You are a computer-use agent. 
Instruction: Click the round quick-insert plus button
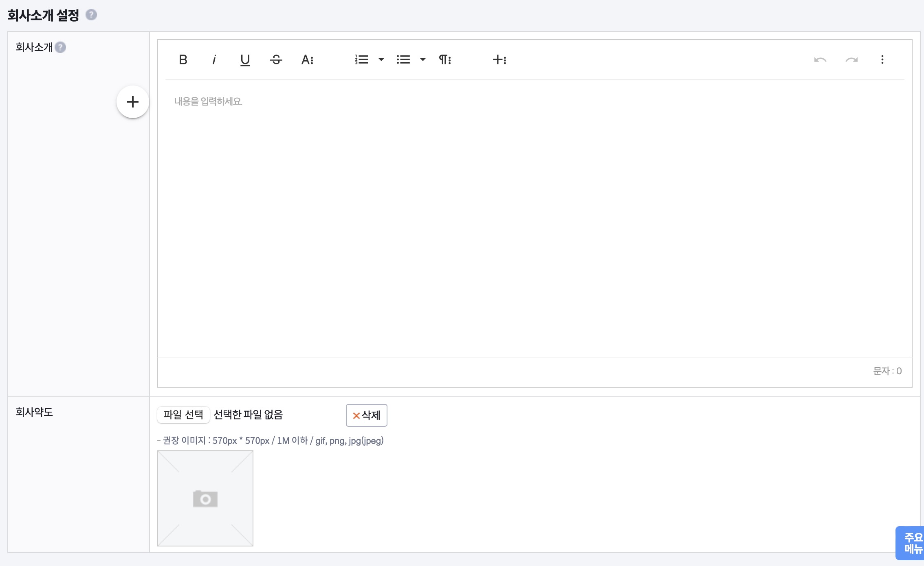point(133,102)
